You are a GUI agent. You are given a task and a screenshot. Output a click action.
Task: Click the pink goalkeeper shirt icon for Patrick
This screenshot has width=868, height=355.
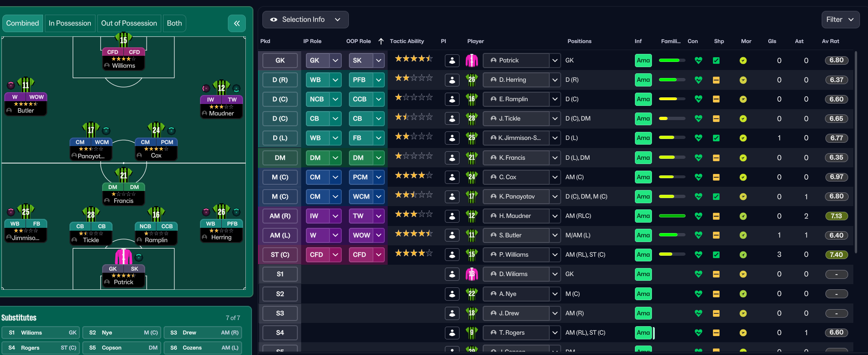471,61
